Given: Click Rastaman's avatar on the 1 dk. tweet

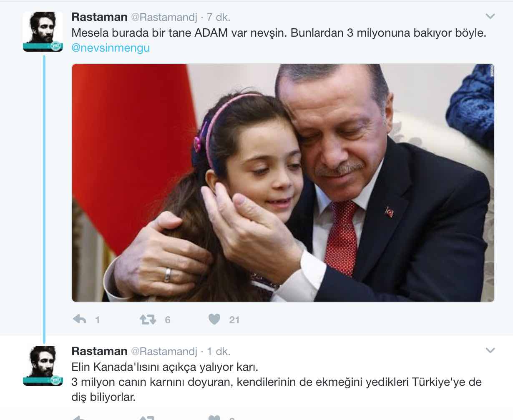Looking at the screenshot, I should coord(43,365).
